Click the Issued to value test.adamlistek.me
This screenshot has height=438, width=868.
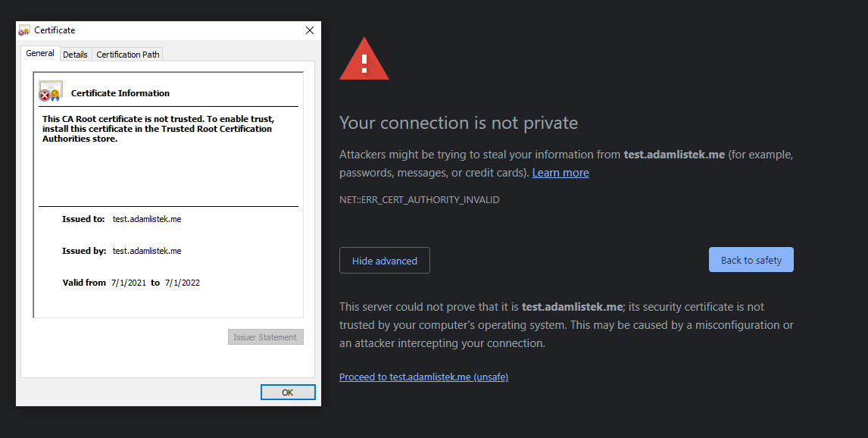[x=147, y=219]
